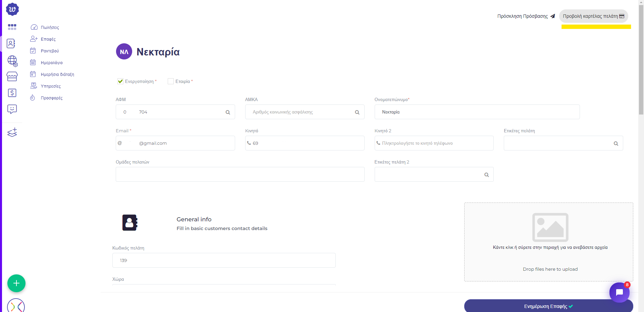Viewport: 644px width, 312px height.
Task: Open the Ετικέτες πελάτη search dropdown
Action: point(563,143)
